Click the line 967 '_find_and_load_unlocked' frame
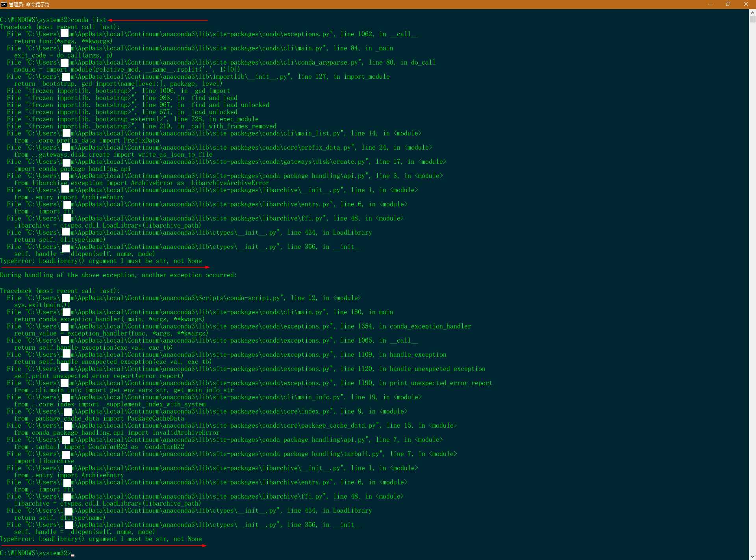Image resolution: width=756 pixels, height=560 pixels. (138, 105)
